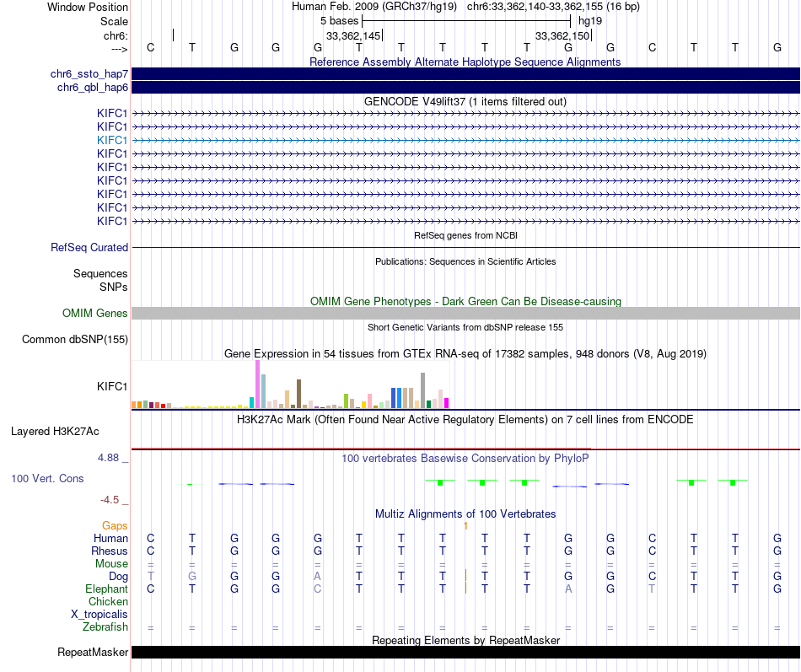Click the Common dbSNP(155) label

coord(74,339)
